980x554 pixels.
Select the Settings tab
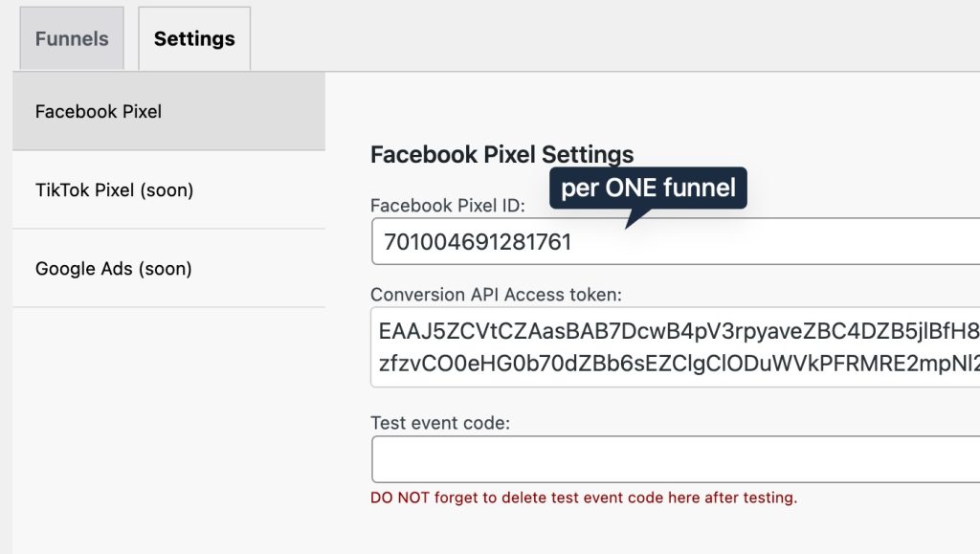[194, 39]
